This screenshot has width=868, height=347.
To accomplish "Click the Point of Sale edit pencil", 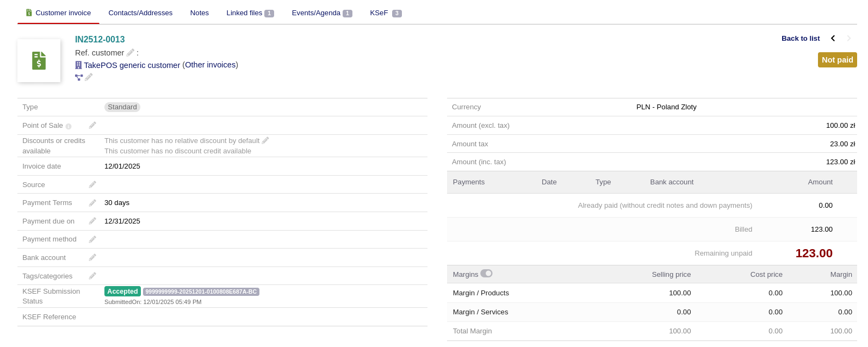I will [x=92, y=125].
